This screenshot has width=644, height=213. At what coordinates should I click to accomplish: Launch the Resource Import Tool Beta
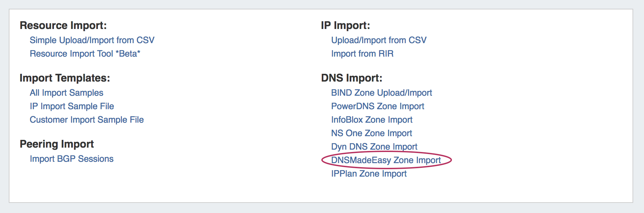85,54
